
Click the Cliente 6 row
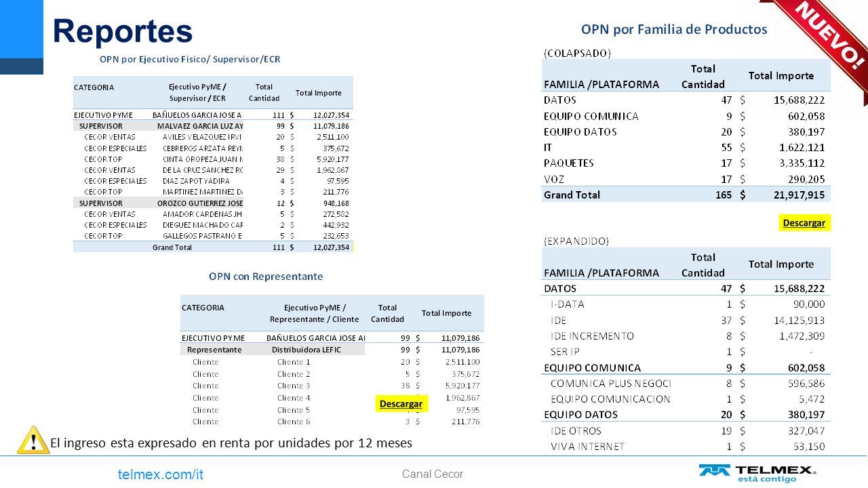(332, 422)
